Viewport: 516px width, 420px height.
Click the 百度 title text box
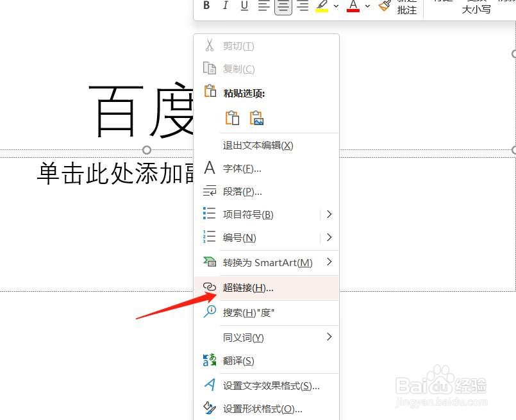(140, 110)
